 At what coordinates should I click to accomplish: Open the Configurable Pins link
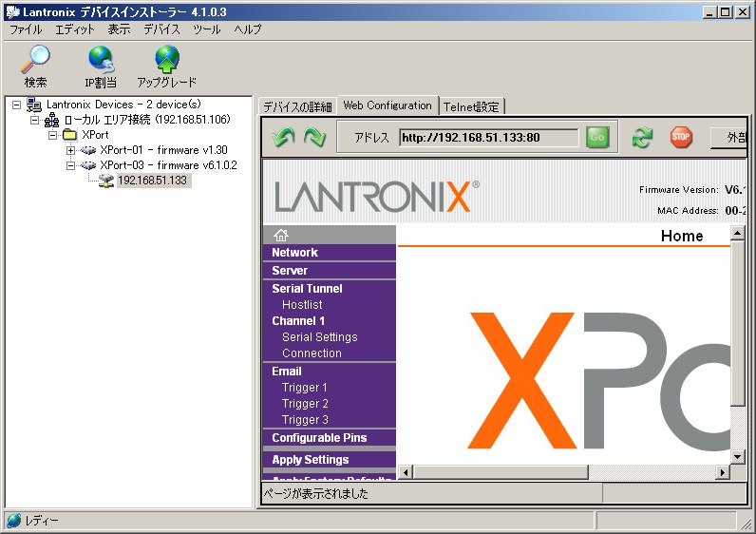(319, 437)
